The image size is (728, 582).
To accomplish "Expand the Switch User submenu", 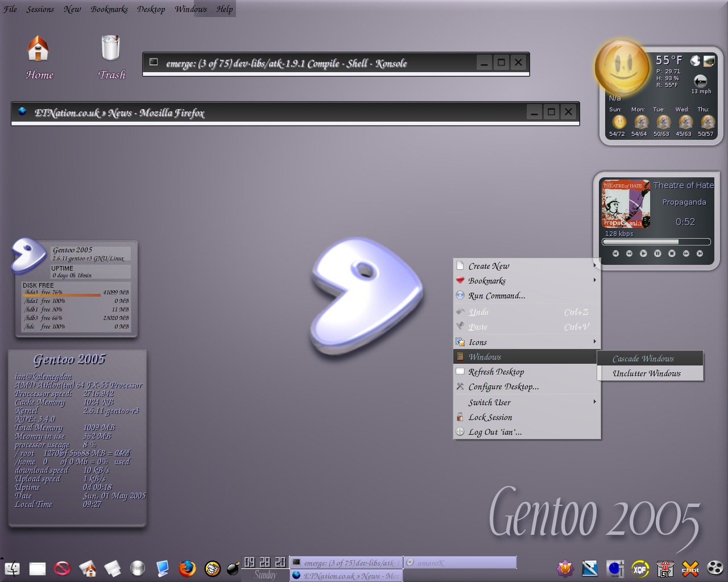I will [527, 402].
